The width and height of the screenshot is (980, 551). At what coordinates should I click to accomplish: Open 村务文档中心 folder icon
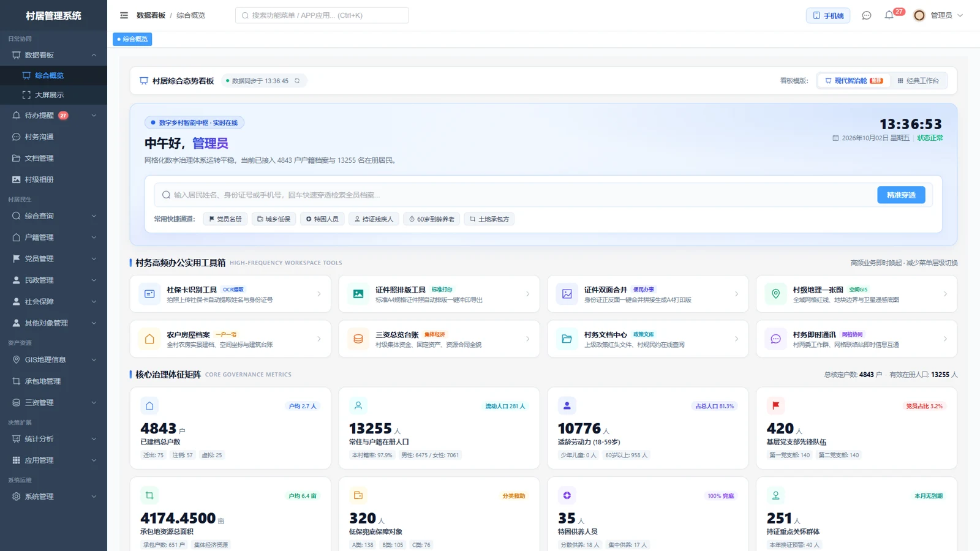pyautogui.click(x=567, y=339)
